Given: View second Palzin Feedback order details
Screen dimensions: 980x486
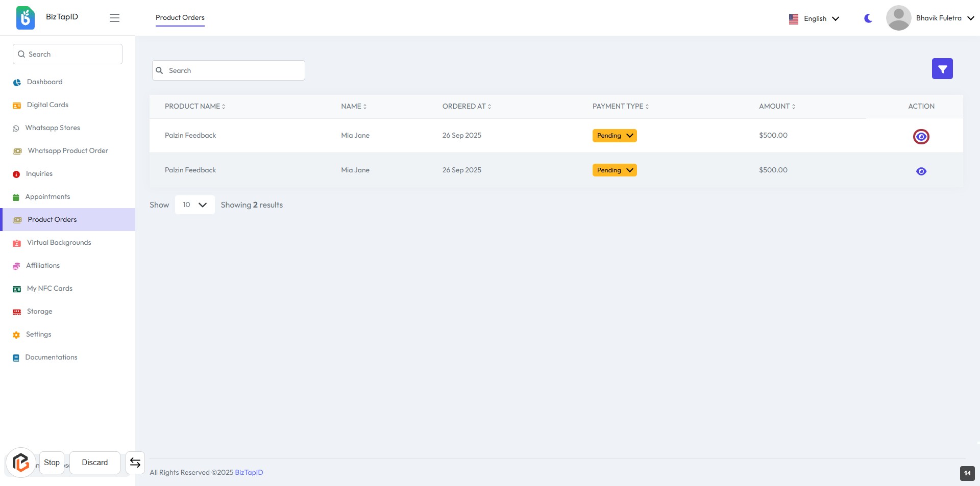Looking at the screenshot, I should (x=921, y=171).
